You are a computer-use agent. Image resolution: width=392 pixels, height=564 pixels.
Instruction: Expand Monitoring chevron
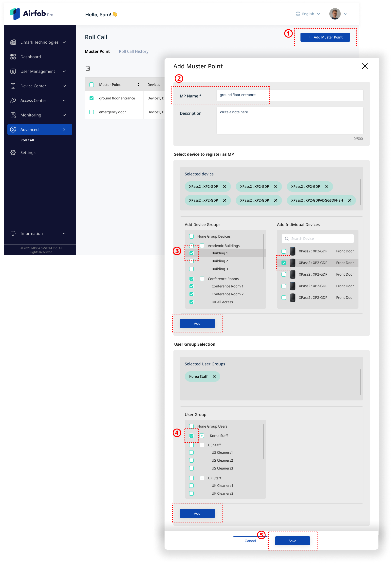(x=64, y=115)
